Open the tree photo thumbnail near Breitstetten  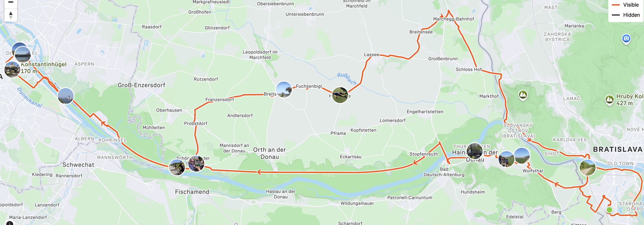point(284,90)
